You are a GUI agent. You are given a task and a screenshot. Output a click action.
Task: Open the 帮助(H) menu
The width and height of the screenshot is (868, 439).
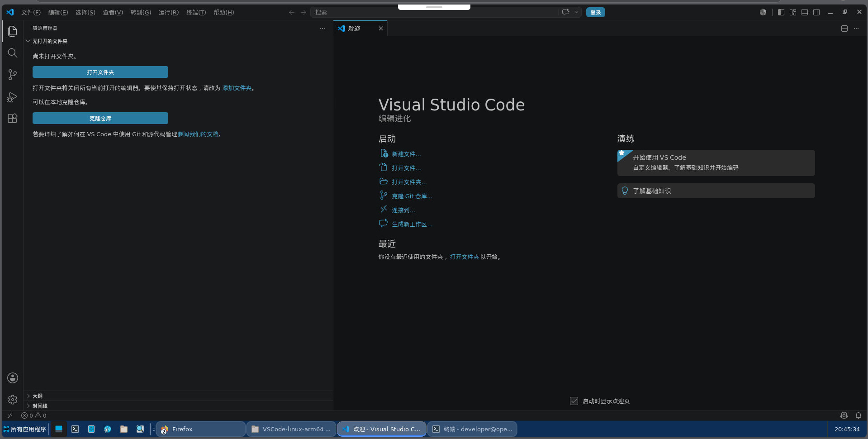[x=223, y=12]
